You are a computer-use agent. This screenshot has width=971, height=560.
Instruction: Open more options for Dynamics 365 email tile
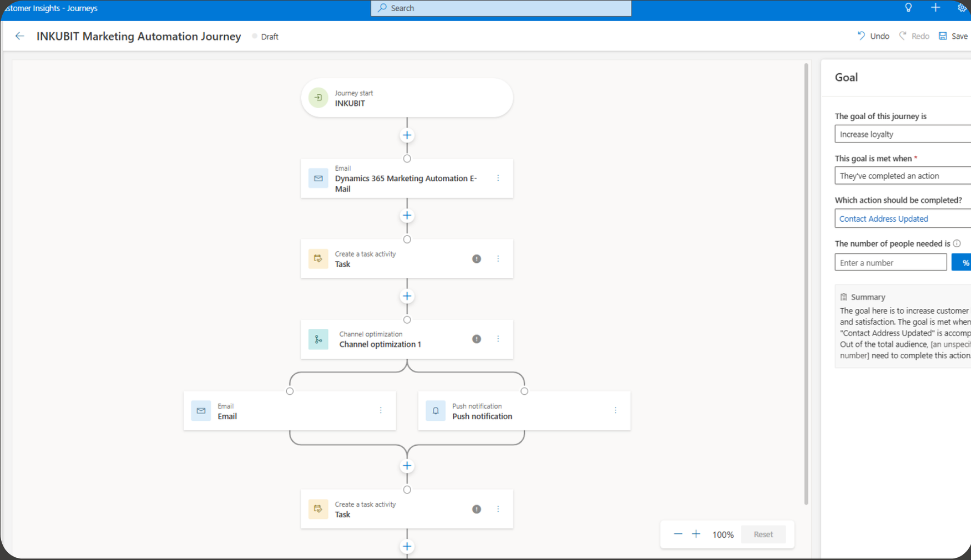[x=498, y=178]
